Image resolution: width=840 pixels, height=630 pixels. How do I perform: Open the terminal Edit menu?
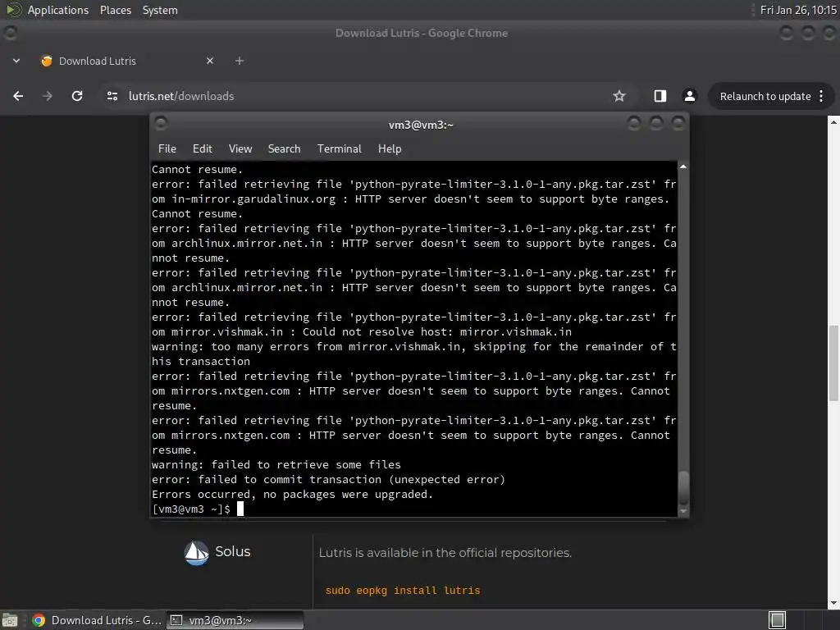pos(202,148)
